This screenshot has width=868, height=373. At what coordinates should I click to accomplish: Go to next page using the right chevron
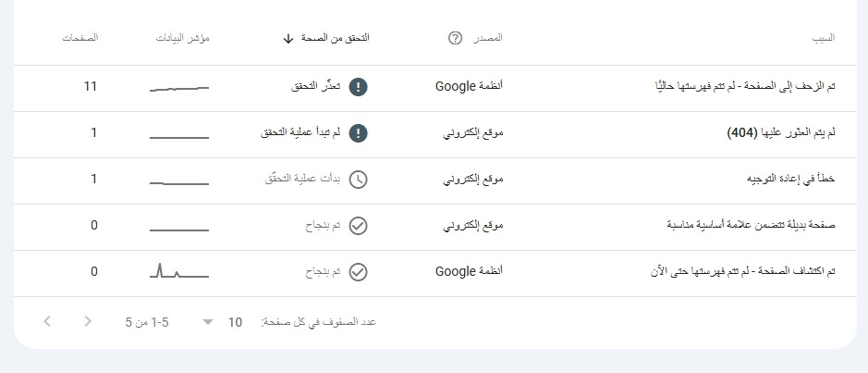point(88,322)
